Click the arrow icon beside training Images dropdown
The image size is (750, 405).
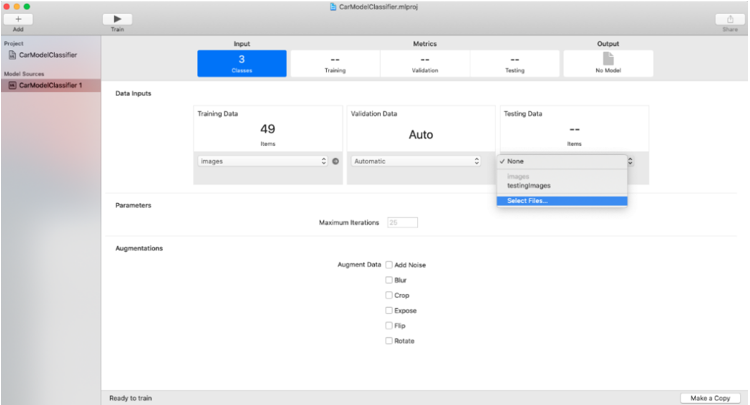tap(336, 161)
